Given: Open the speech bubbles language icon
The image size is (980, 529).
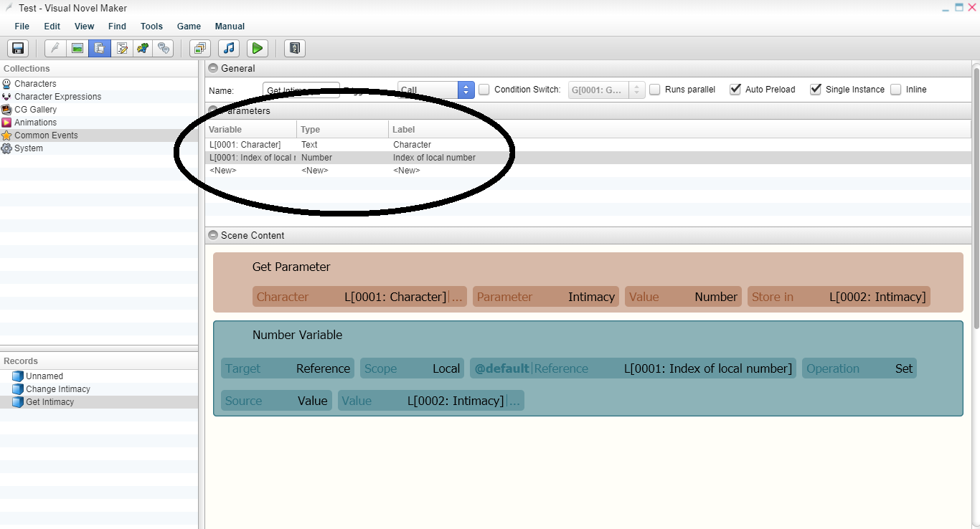Looking at the screenshot, I should coord(164,49).
